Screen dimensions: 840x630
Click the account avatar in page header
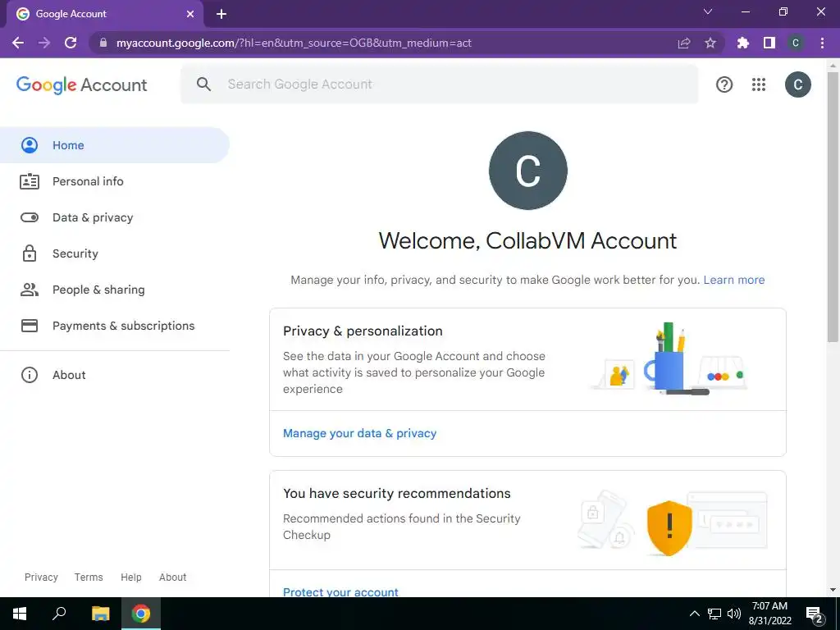pos(797,84)
